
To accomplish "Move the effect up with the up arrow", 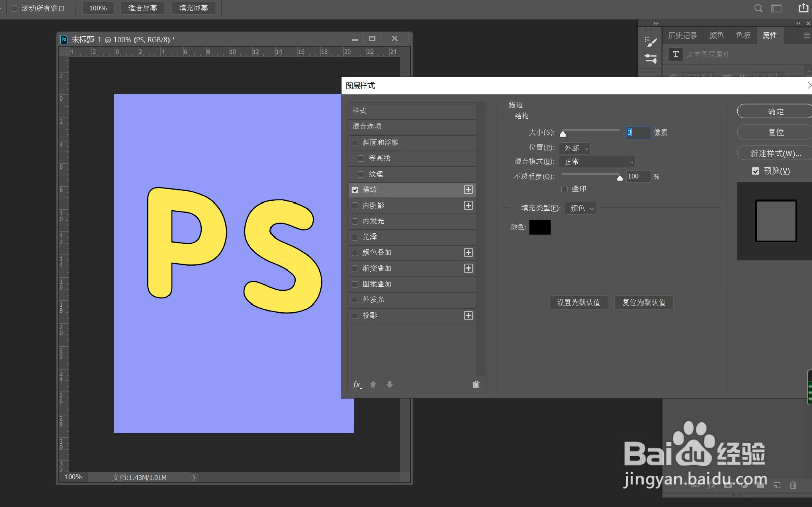I will coord(373,385).
